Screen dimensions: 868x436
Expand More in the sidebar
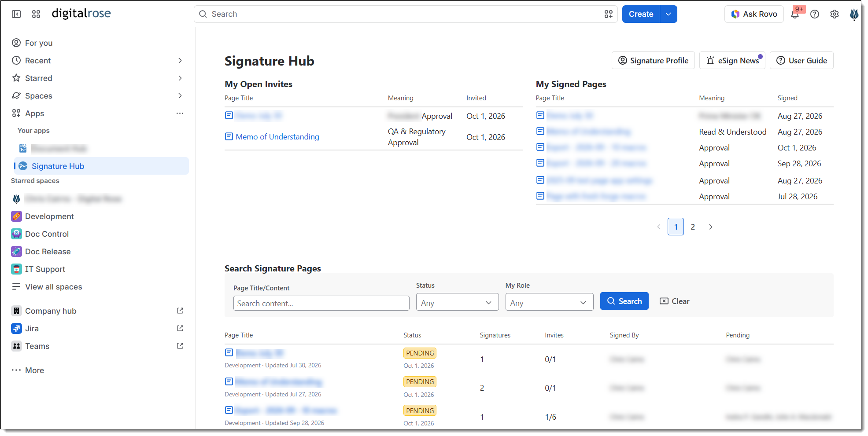28,370
